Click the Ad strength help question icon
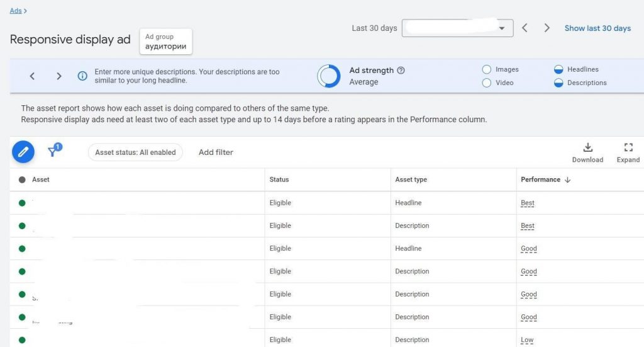This screenshot has width=644, height=347. coord(401,71)
